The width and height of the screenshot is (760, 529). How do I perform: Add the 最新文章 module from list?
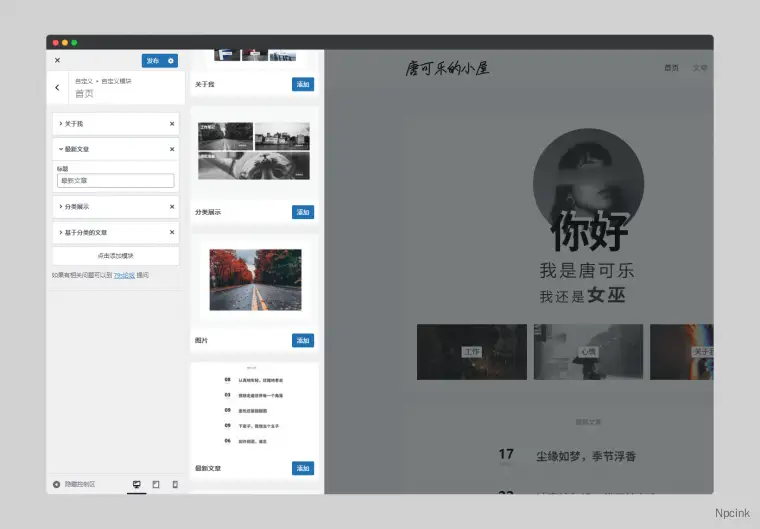pyautogui.click(x=303, y=468)
